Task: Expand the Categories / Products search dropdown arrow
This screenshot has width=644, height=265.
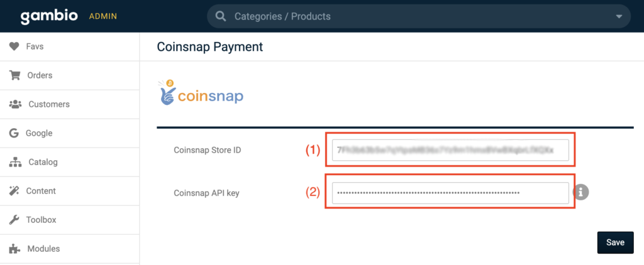Action: coord(619,16)
